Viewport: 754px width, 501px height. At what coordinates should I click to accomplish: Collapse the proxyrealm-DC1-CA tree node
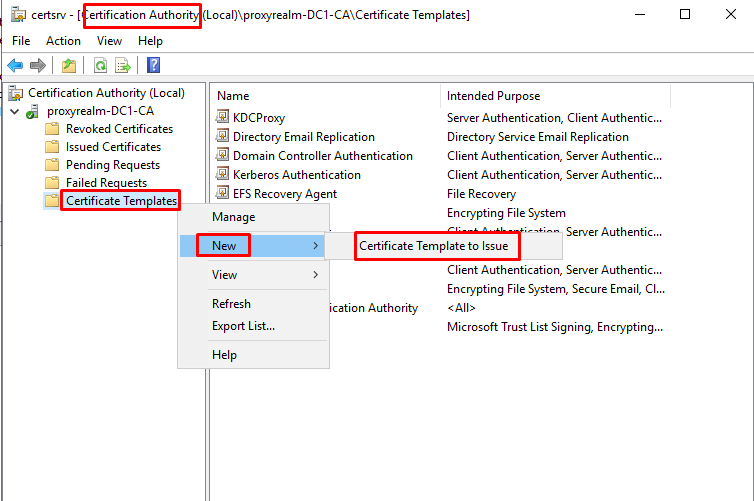coord(15,112)
